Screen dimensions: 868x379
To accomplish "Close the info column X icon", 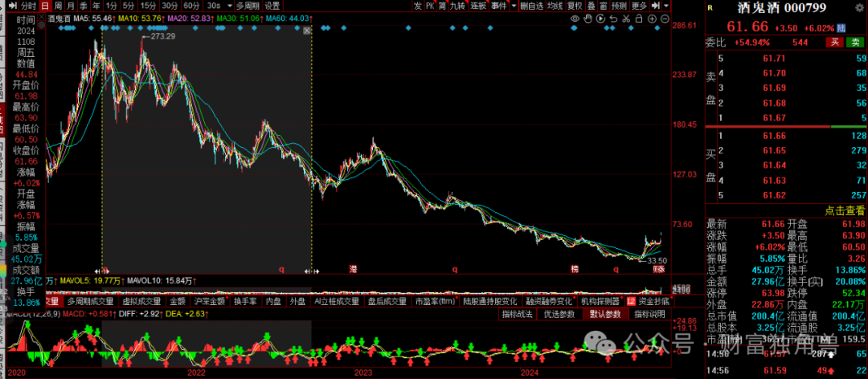I will (x=42, y=17).
